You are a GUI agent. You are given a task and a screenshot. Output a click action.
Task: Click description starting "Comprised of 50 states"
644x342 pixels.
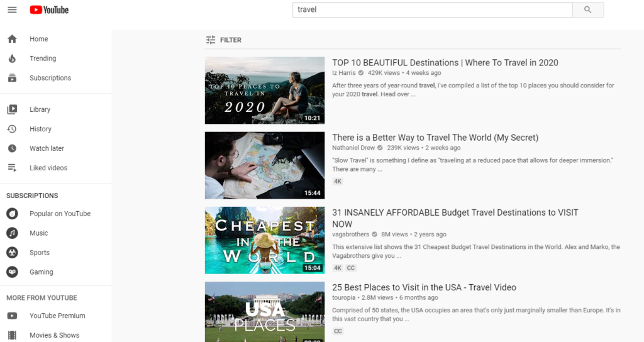(477, 314)
